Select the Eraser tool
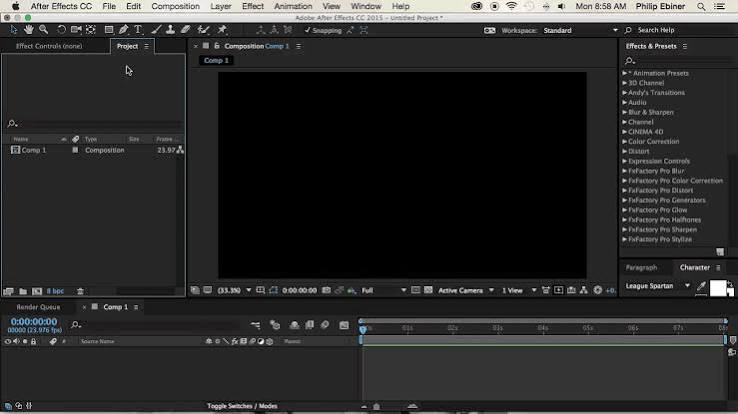This screenshot has height=414, width=738. [x=185, y=30]
